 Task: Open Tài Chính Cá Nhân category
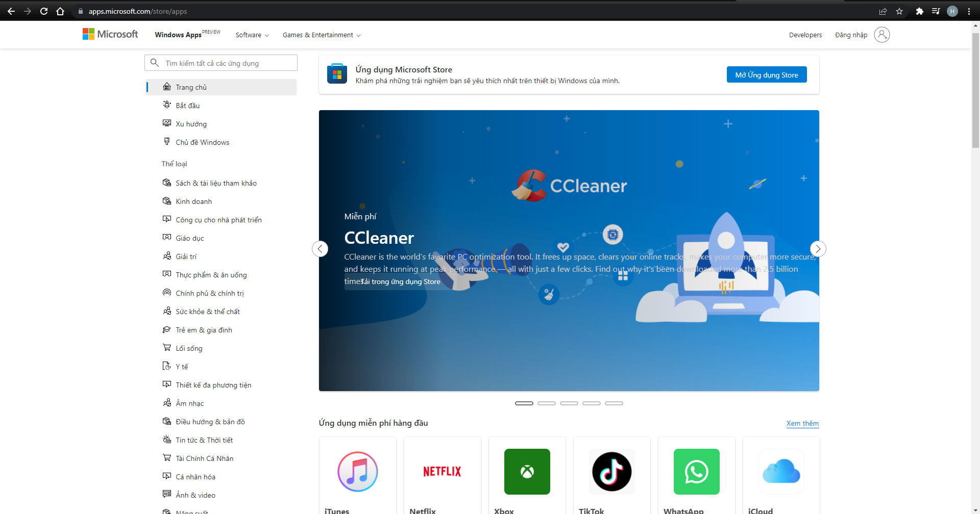221,458
